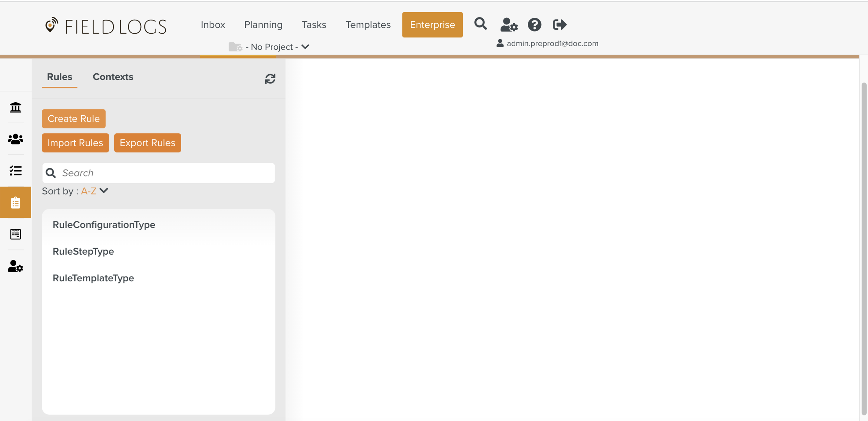Open the top bar search magnifier

click(480, 24)
